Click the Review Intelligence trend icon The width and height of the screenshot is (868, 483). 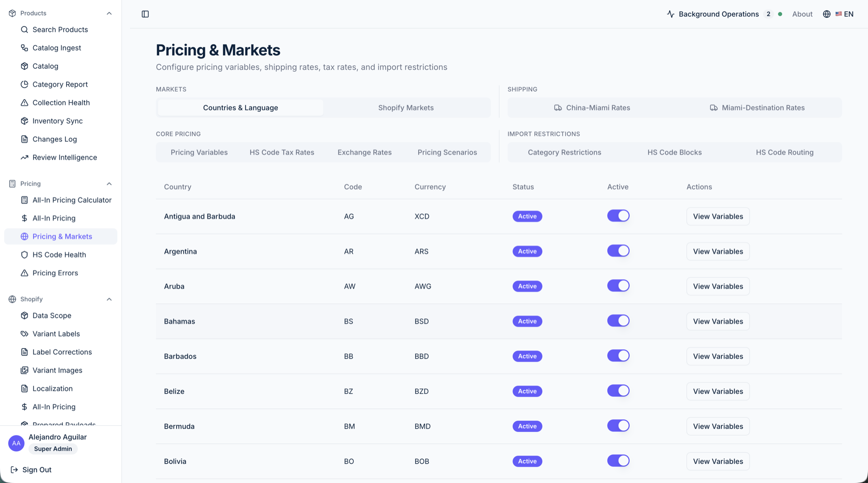[x=25, y=158]
